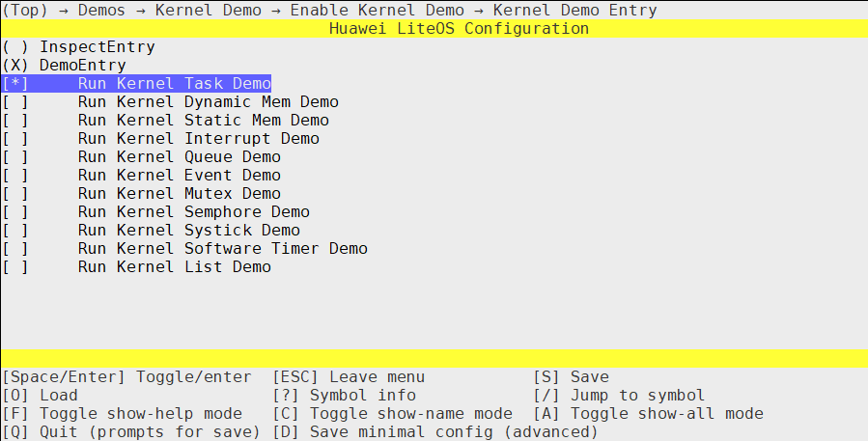Screen dimensions: 868x441
Task: Enable Run Kernel Mutex Demo
Action: click(142, 193)
